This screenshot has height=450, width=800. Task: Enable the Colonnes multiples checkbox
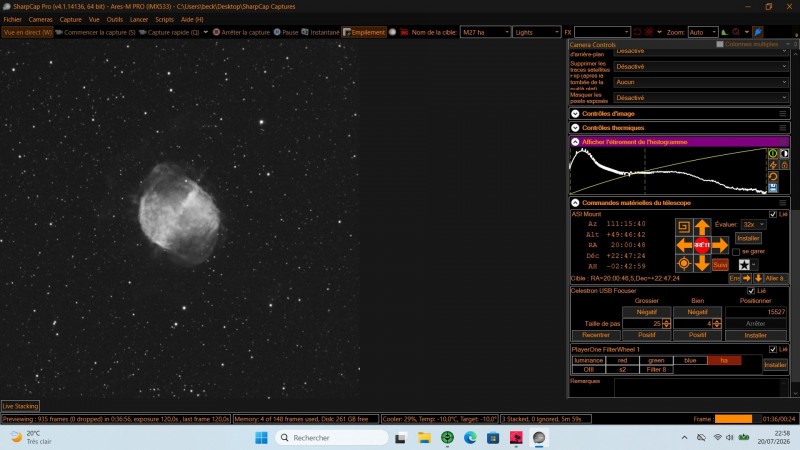pos(720,44)
